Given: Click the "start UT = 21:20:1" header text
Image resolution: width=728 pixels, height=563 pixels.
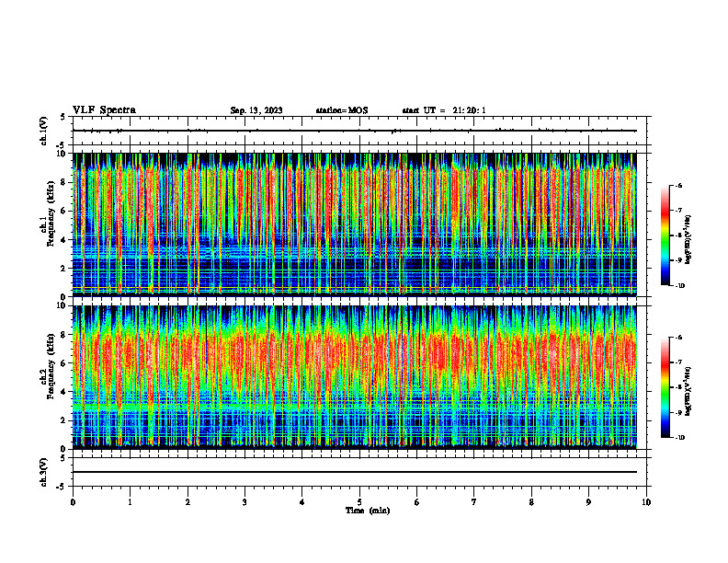Looking at the screenshot, I should coord(444,110).
